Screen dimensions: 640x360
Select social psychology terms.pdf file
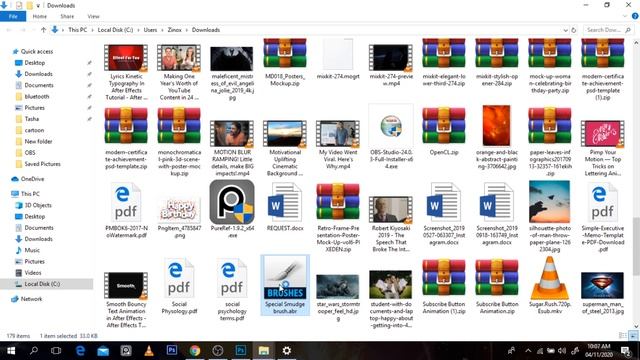pyautogui.click(x=232, y=289)
